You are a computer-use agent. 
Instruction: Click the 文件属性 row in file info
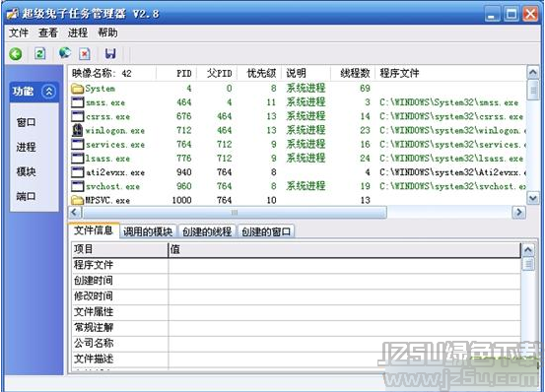[296, 312]
